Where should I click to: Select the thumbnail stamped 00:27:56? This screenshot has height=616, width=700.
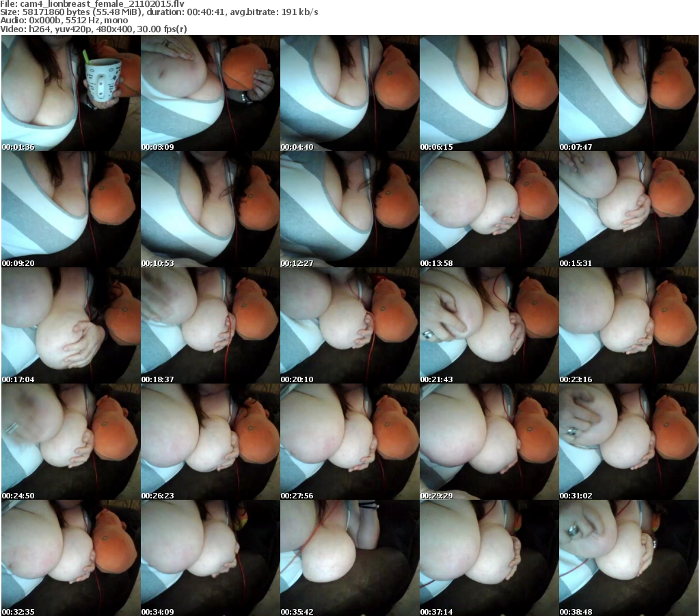tap(349, 442)
